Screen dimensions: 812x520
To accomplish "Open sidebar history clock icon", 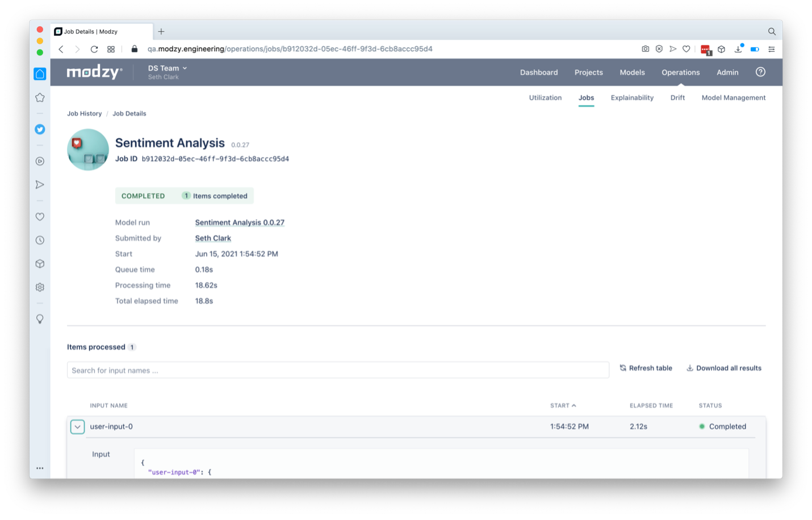I will (x=40, y=240).
